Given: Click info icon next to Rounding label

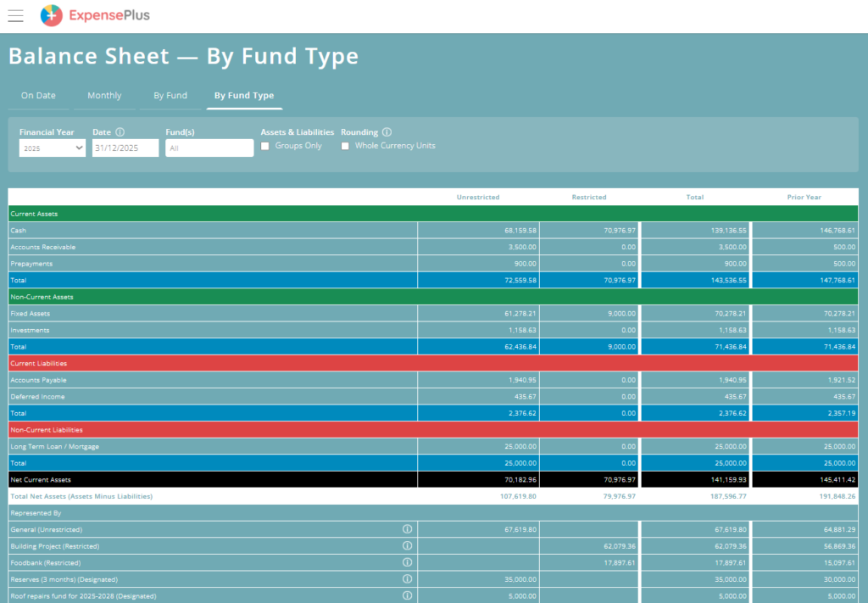Looking at the screenshot, I should tap(387, 132).
